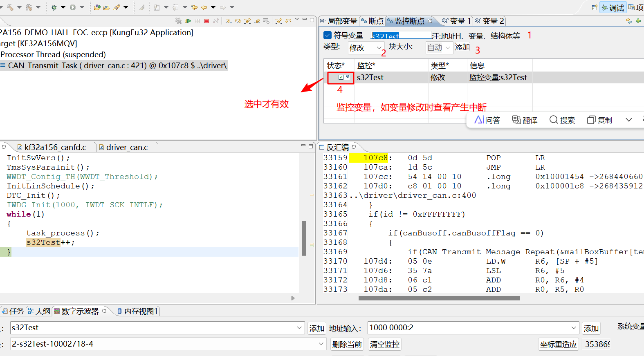
Task: Open the Debug view menu triangle
Action: [297, 19]
